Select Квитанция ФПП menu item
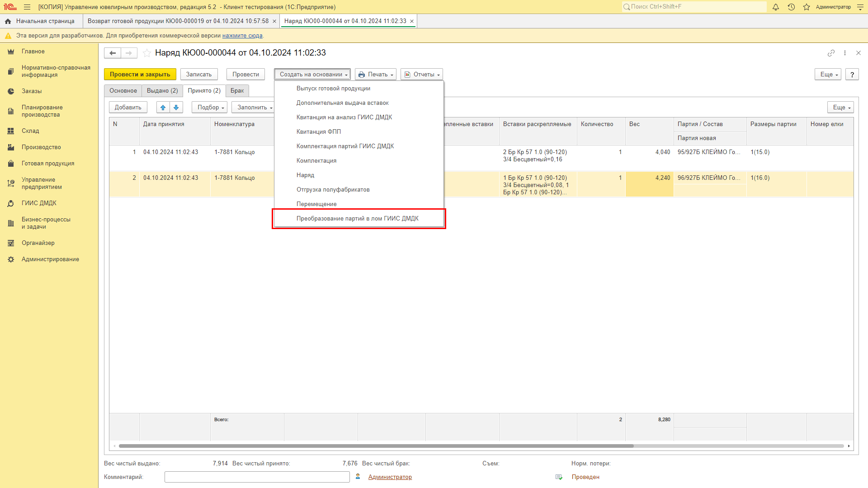 359,132
